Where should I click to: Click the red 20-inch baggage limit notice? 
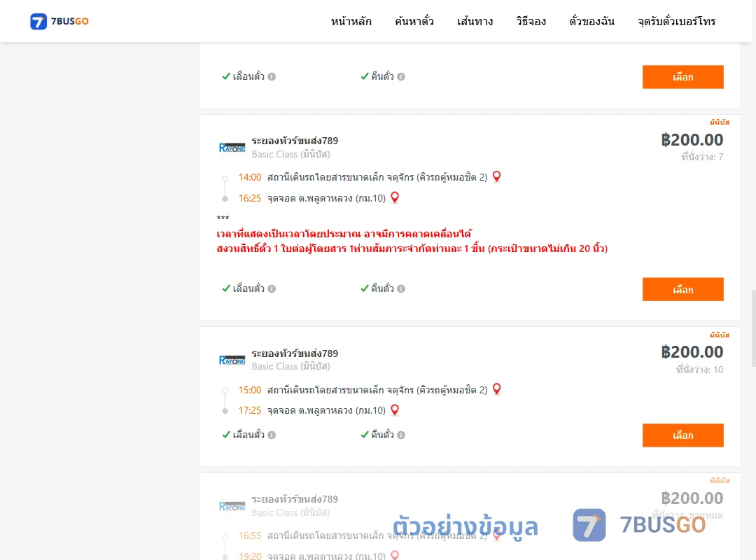point(412,249)
